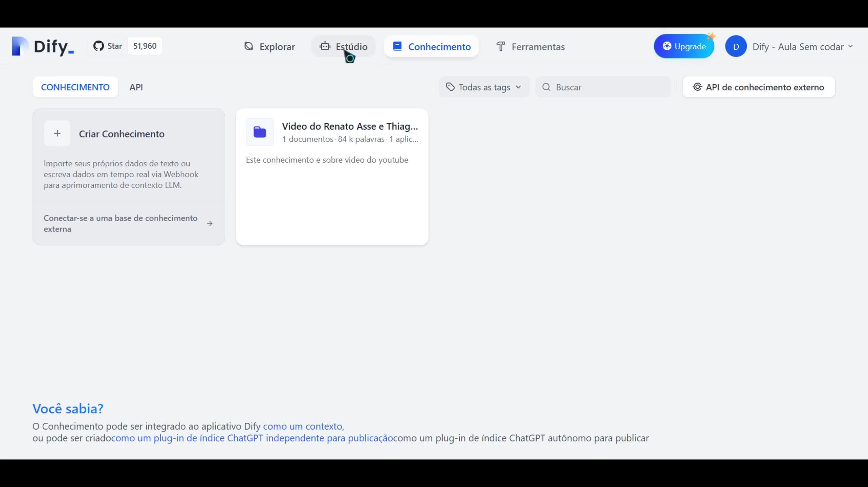
Task: Select the CONHECIMENTO tab
Action: 75,87
